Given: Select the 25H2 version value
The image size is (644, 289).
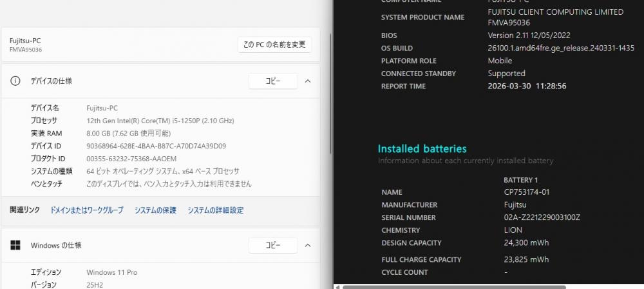Looking at the screenshot, I should coord(95,285).
